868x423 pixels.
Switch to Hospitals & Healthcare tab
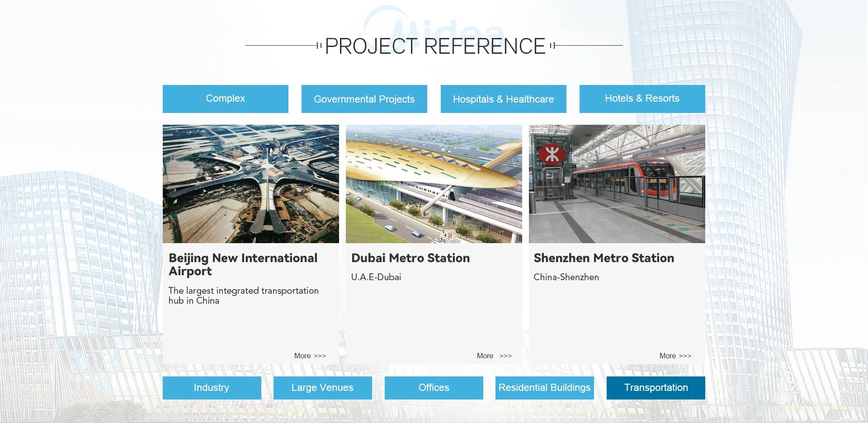coord(504,99)
